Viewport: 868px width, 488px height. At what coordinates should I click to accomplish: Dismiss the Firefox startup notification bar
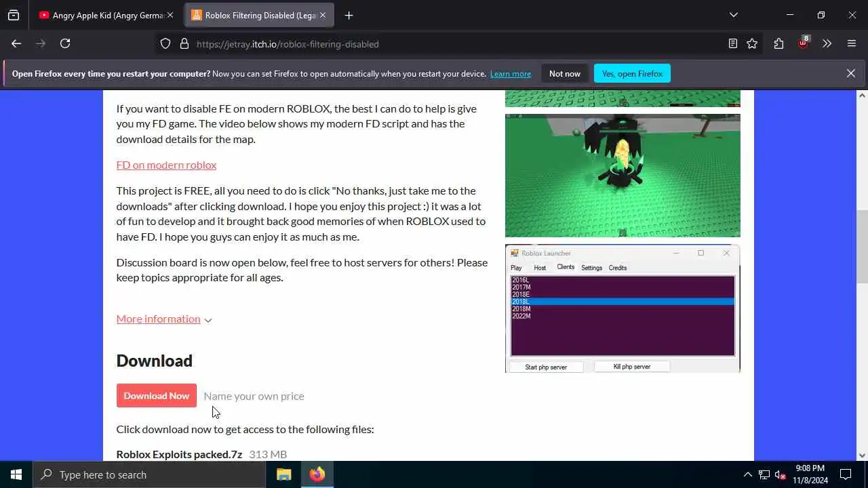click(x=850, y=73)
